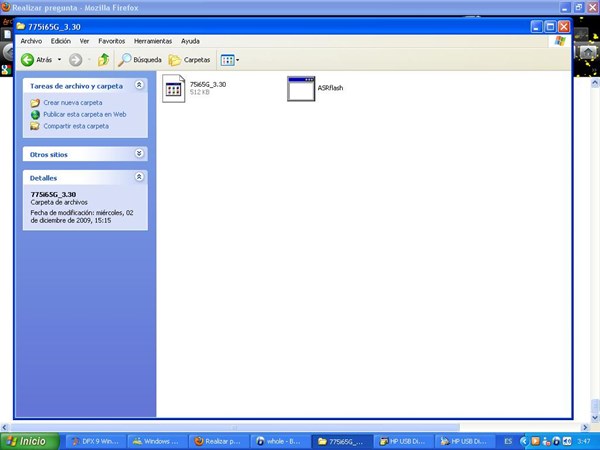The height and width of the screenshot is (450, 600).
Task: Click the new folder icon beside Crear nueva carpeta
Action: pos(35,103)
